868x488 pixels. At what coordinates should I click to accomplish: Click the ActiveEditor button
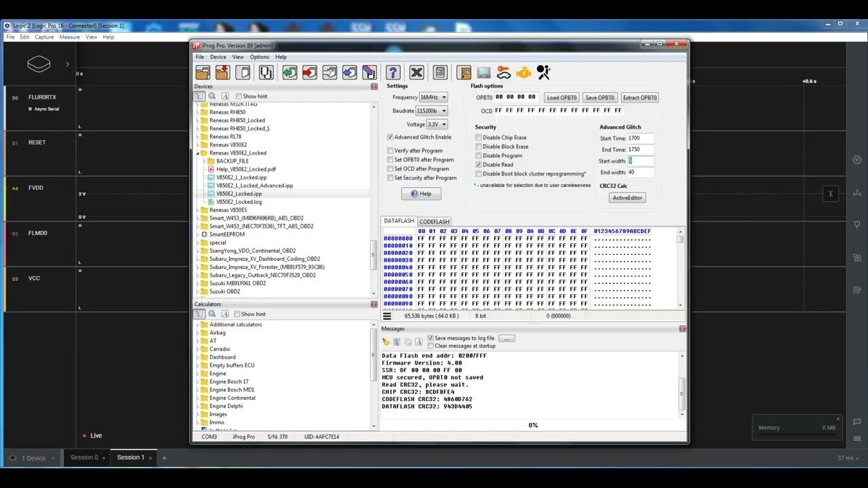point(627,198)
